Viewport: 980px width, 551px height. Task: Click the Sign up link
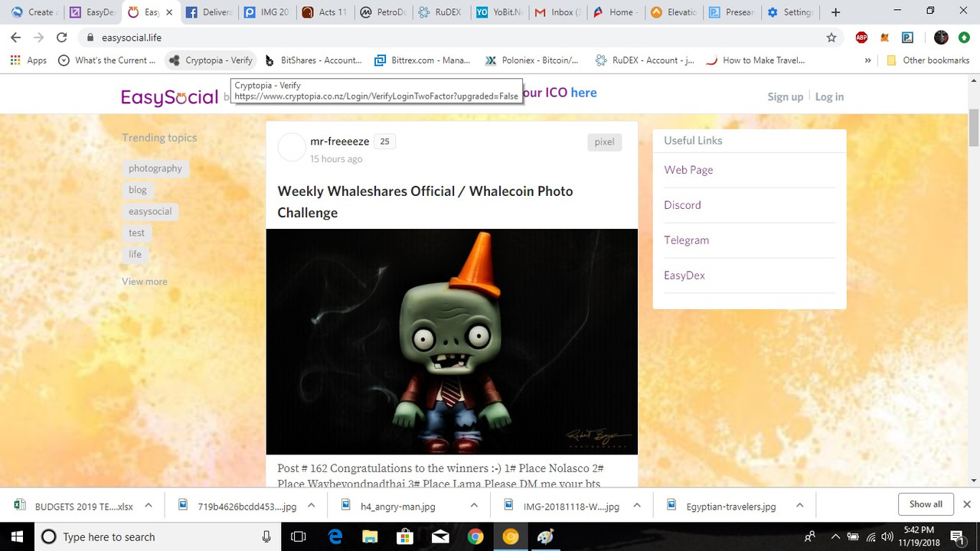786,96
